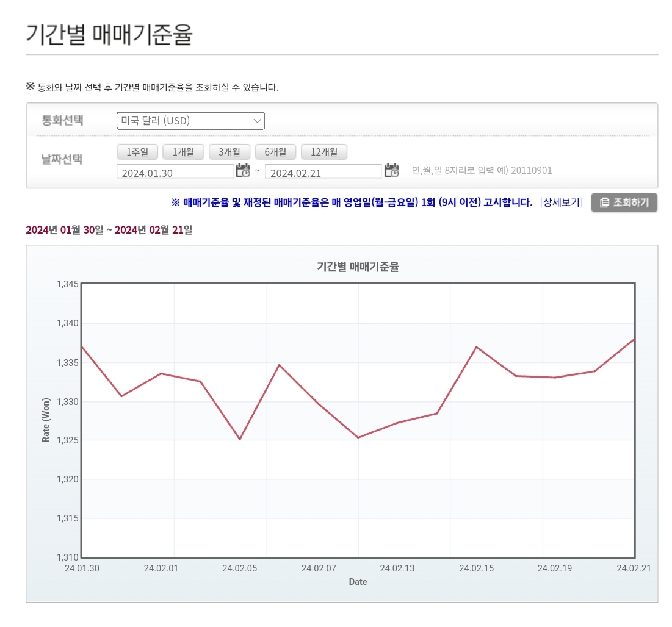
Task: Open the end date calendar picker icon
Action: point(391,170)
